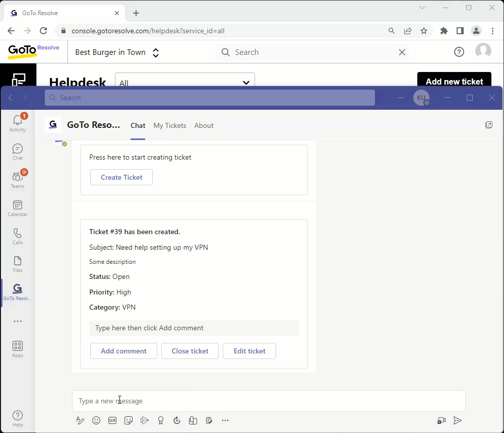Open the GIF picker
The image size is (504, 433).
point(112,420)
